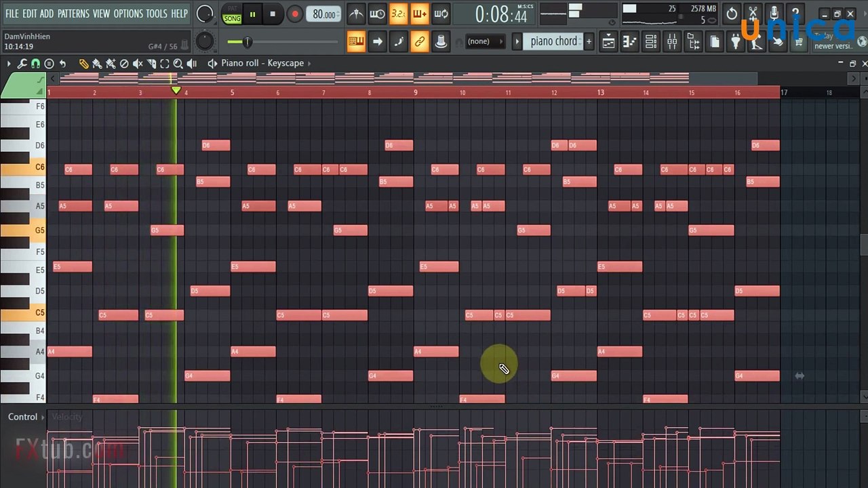Image resolution: width=868 pixels, height=488 pixels.
Task: Open the plugin picker plug icon
Action: (735, 42)
